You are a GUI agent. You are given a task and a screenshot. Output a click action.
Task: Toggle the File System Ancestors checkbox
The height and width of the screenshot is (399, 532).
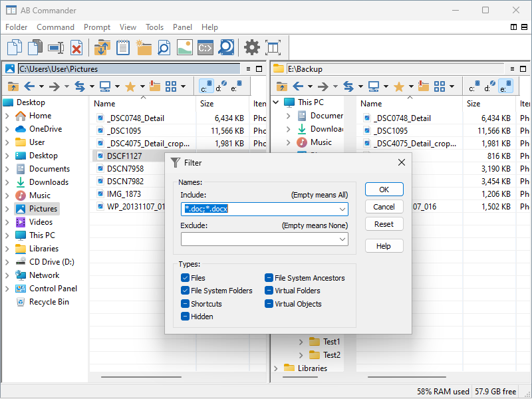tap(269, 278)
